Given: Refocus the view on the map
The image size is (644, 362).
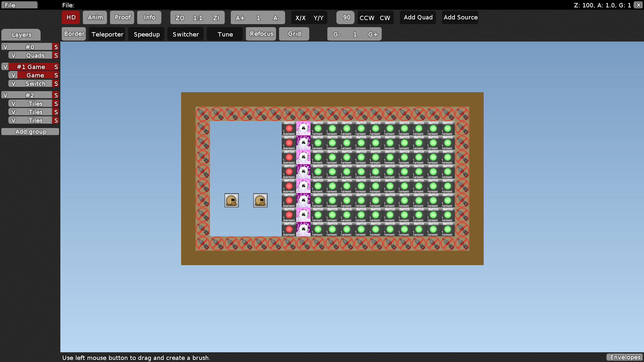Looking at the screenshot, I should (x=261, y=34).
